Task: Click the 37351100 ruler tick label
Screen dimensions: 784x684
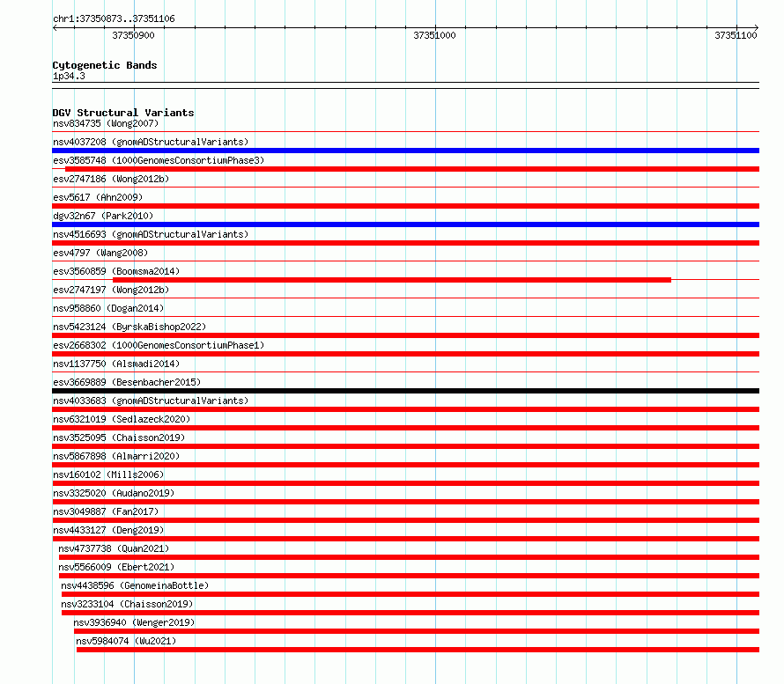Action: (x=736, y=35)
